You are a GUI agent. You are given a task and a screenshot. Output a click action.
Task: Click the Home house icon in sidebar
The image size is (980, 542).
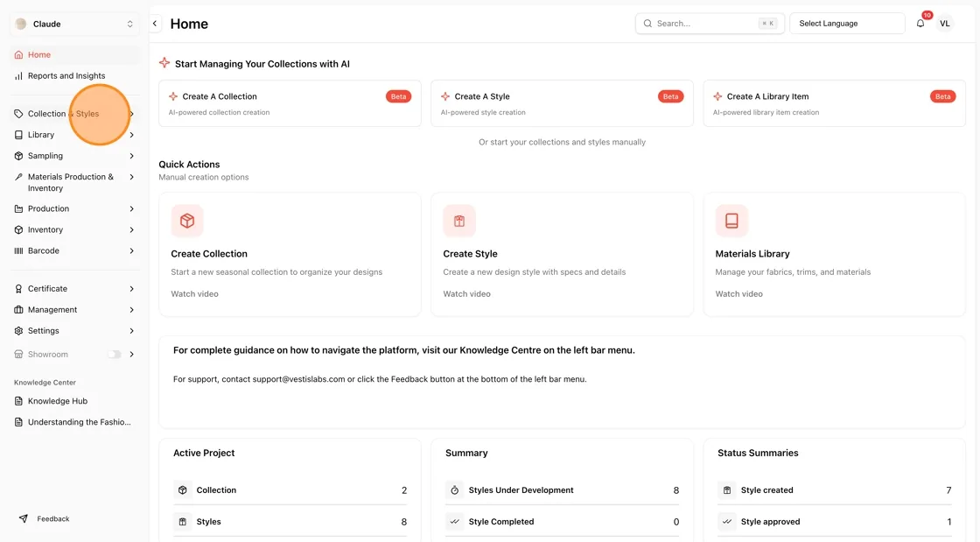tap(18, 55)
